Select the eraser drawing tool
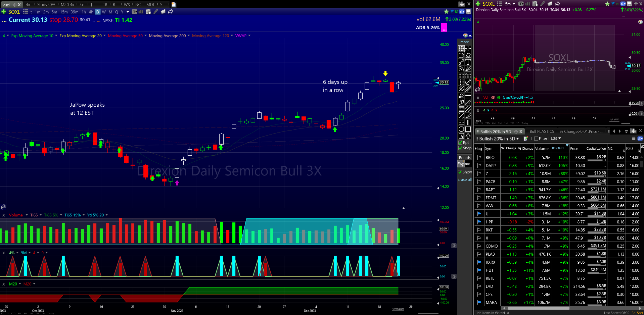The height and width of the screenshot is (315, 644). (468, 55)
